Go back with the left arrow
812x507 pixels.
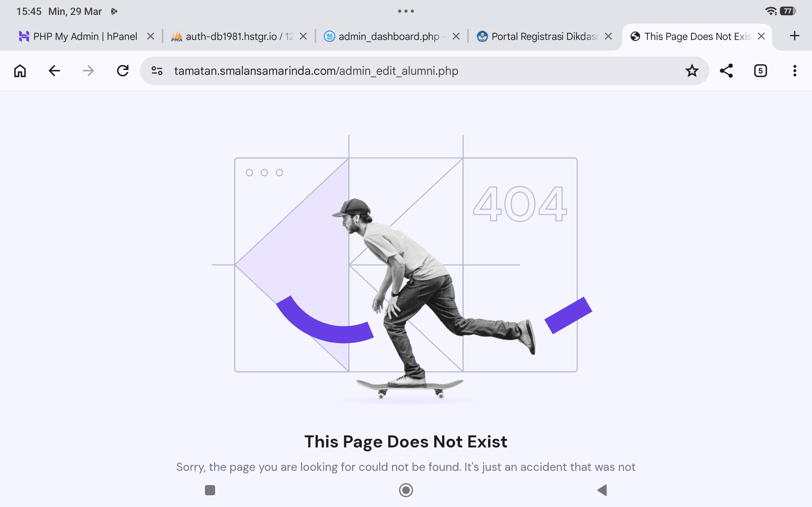(54, 71)
